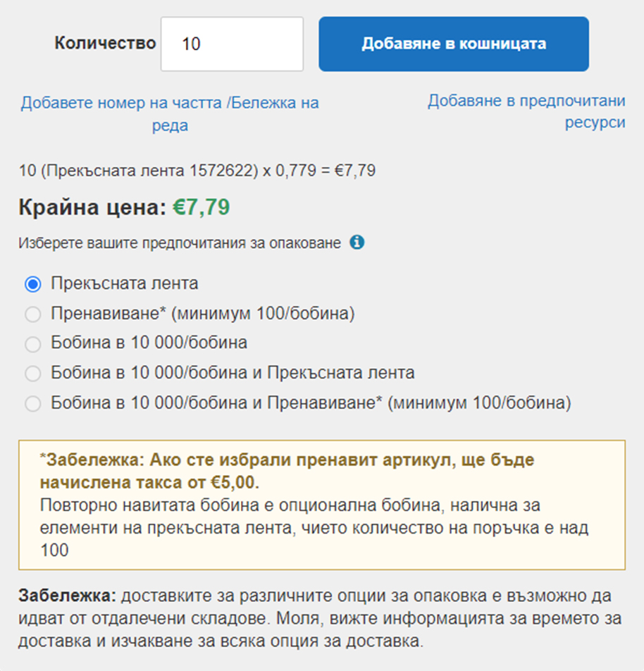Image resolution: width=644 pixels, height=671 pixels.
Task: Select the 'Прекъсната лента' radio button
Action: (x=33, y=284)
